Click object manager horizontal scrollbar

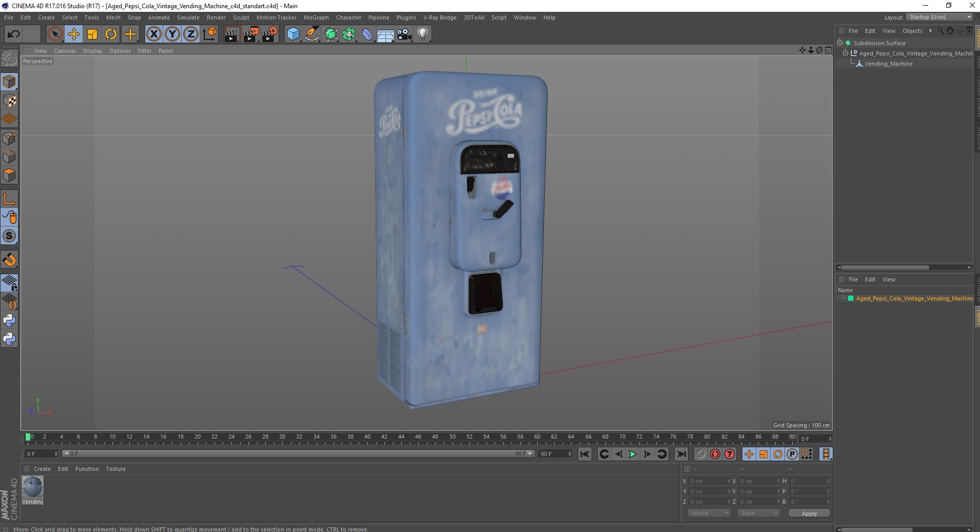[x=885, y=268]
